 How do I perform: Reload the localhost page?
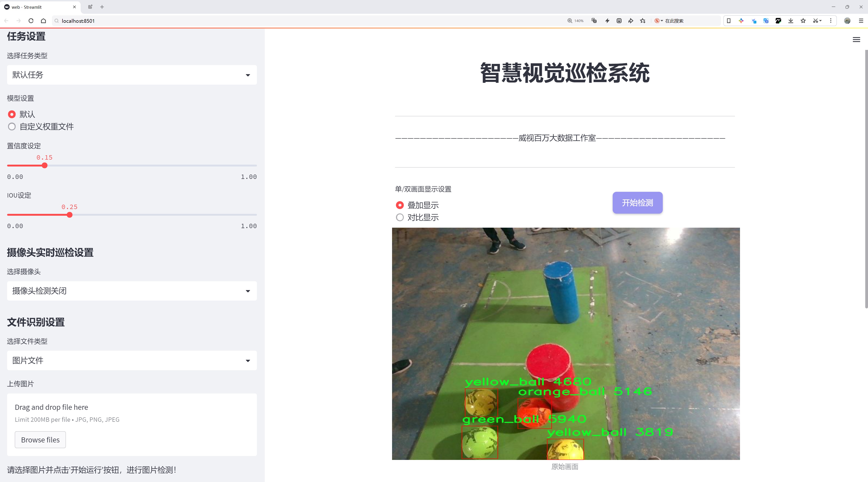click(x=31, y=20)
